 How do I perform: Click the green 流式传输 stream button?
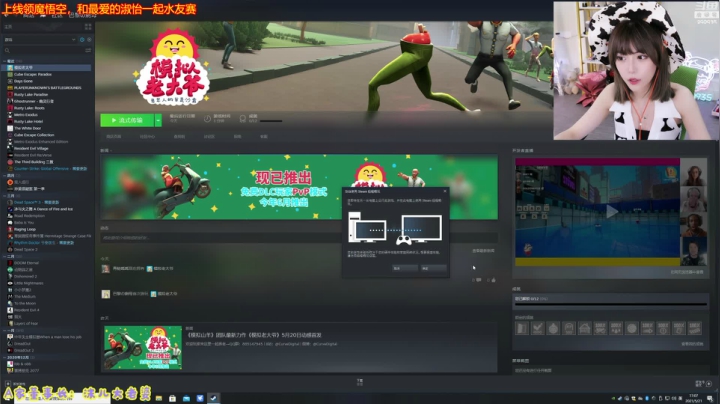click(x=127, y=120)
